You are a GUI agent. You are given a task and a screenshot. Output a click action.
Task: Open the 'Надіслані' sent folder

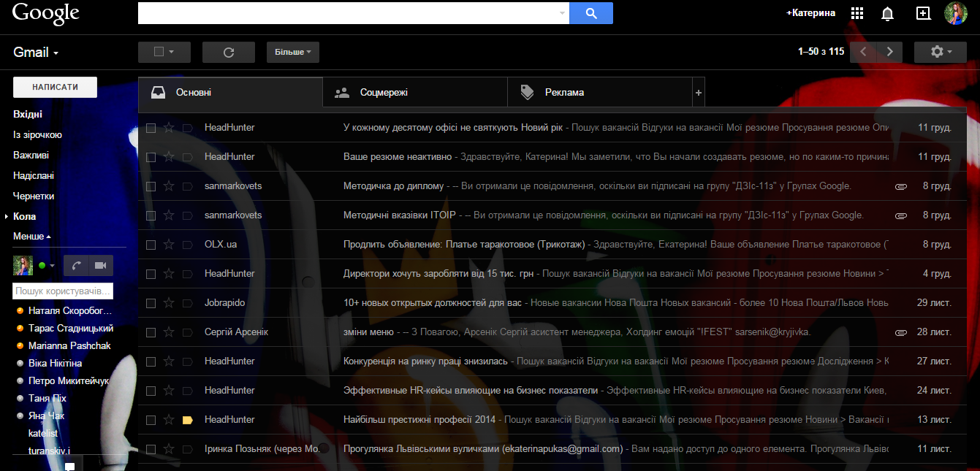point(34,175)
